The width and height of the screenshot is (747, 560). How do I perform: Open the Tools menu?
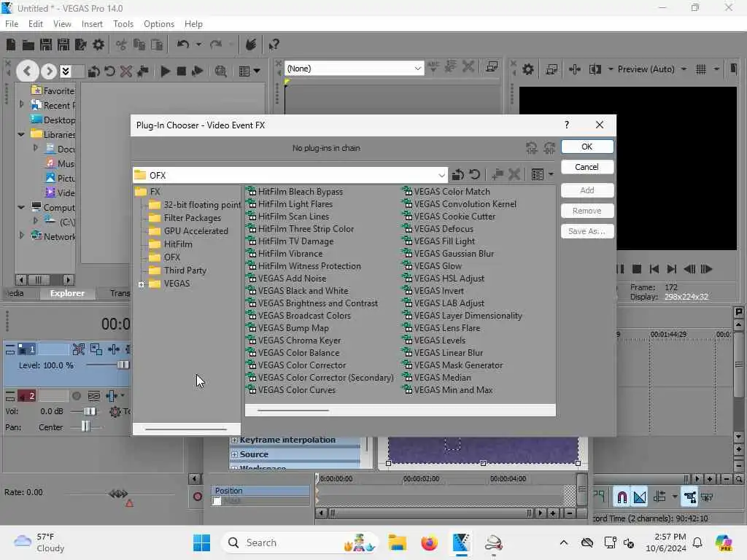(123, 24)
